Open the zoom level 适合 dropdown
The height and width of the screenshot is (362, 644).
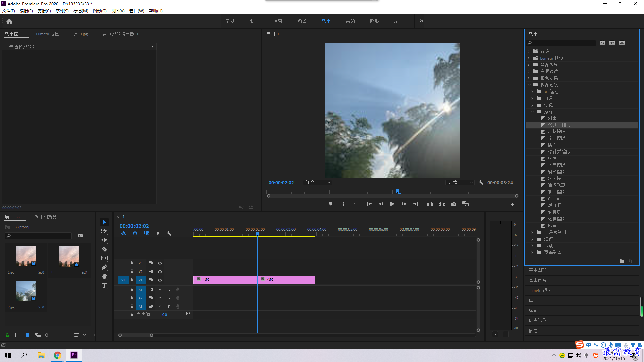click(x=317, y=183)
